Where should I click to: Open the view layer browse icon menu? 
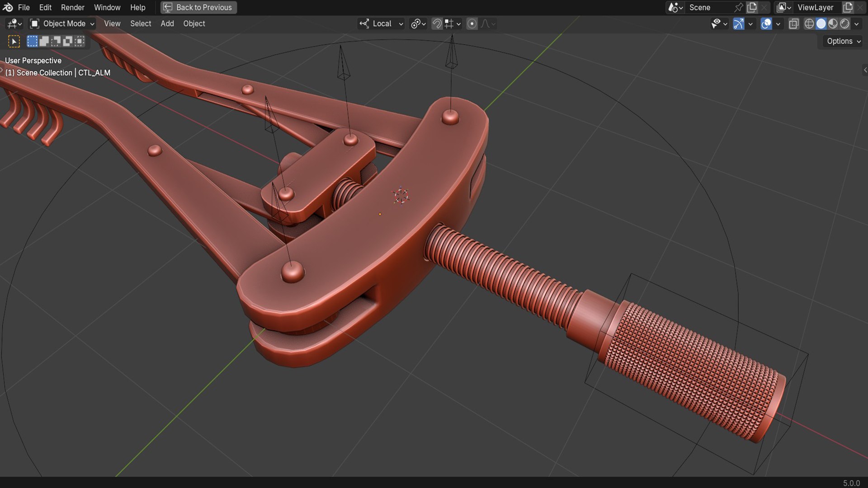[784, 7]
